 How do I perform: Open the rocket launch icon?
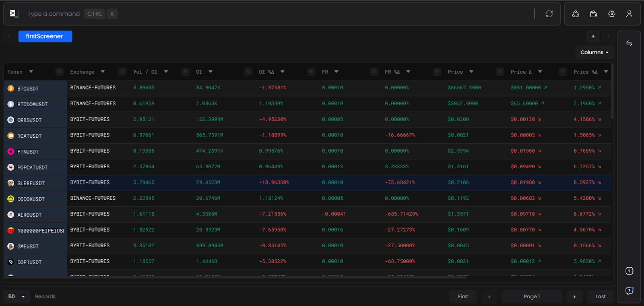(x=576, y=14)
